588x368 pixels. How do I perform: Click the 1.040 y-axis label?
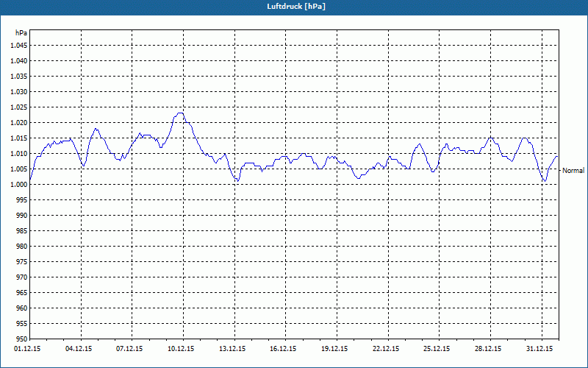coord(20,61)
